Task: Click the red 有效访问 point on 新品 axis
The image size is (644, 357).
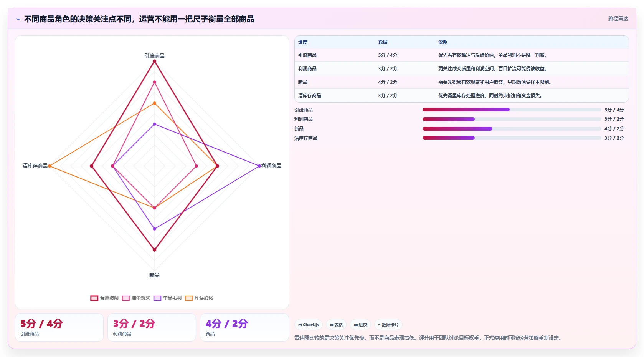Action: (x=155, y=250)
